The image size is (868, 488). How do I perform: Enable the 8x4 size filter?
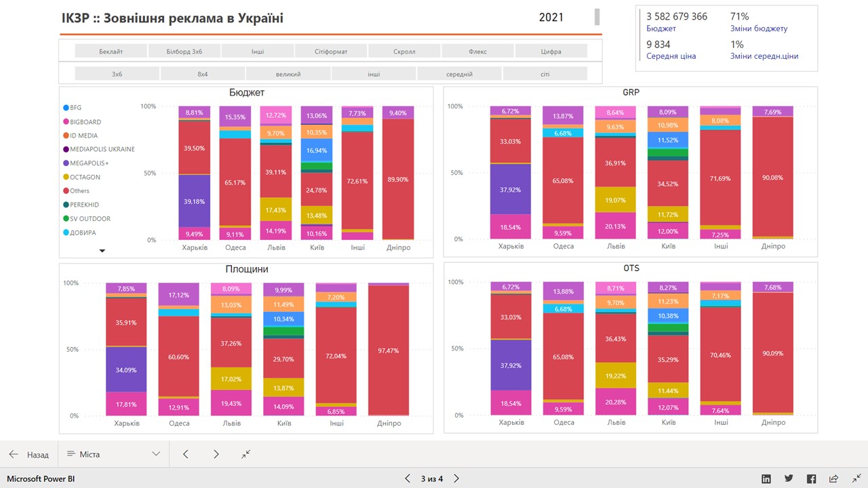(203, 74)
